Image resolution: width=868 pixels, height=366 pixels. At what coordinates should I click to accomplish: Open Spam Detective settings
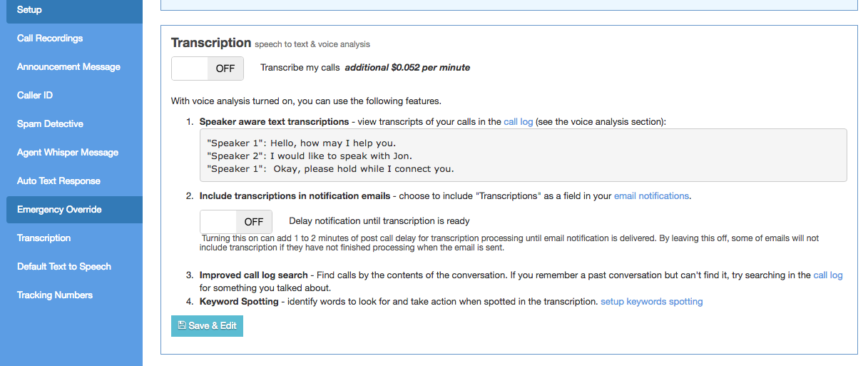[50, 124]
